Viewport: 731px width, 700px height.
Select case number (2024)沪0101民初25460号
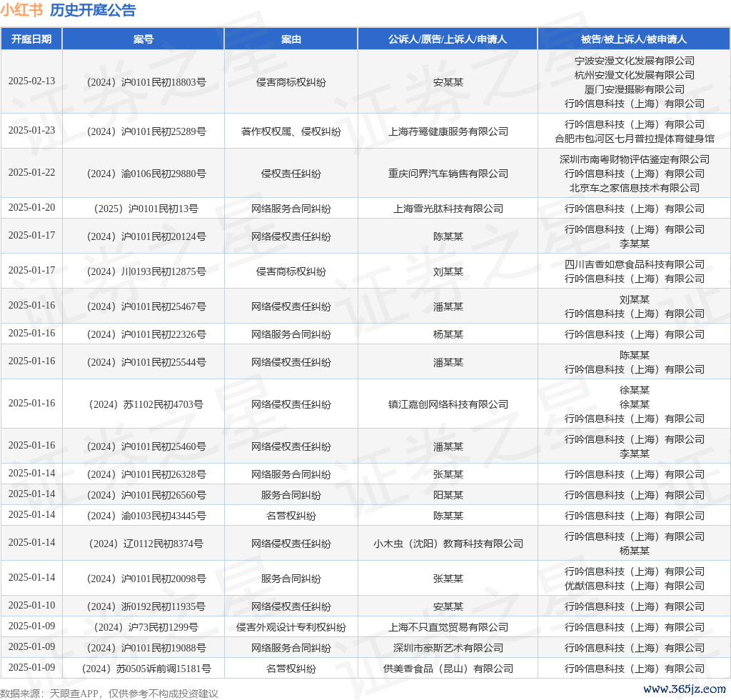pyautogui.click(x=146, y=446)
